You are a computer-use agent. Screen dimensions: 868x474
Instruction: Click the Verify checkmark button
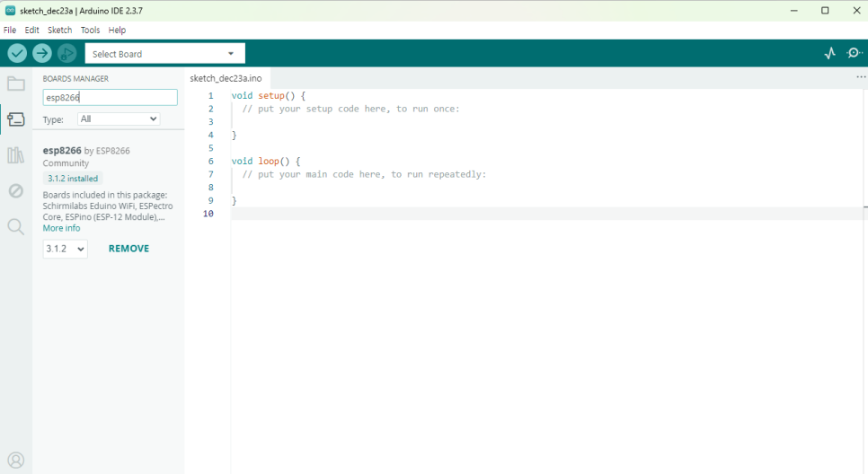pyautogui.click(x=17, y=54)
